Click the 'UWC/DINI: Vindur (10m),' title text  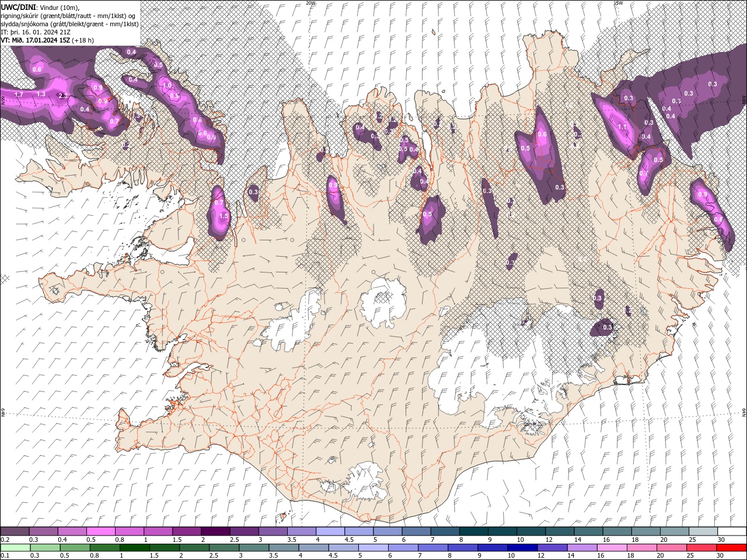pyautogui.click(x=40, y=6)
